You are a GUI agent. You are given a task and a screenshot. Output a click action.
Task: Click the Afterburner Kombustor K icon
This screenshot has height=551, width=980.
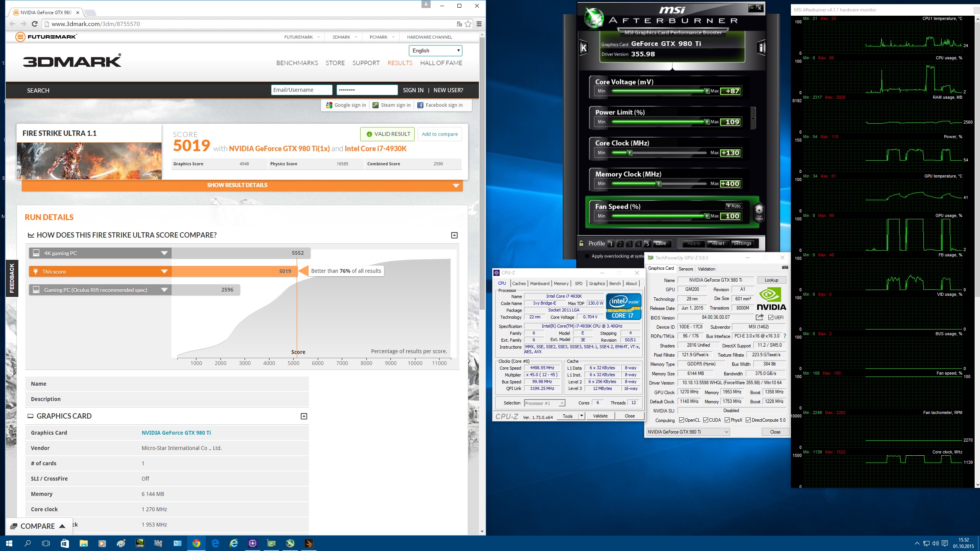(x=583, y=48)
